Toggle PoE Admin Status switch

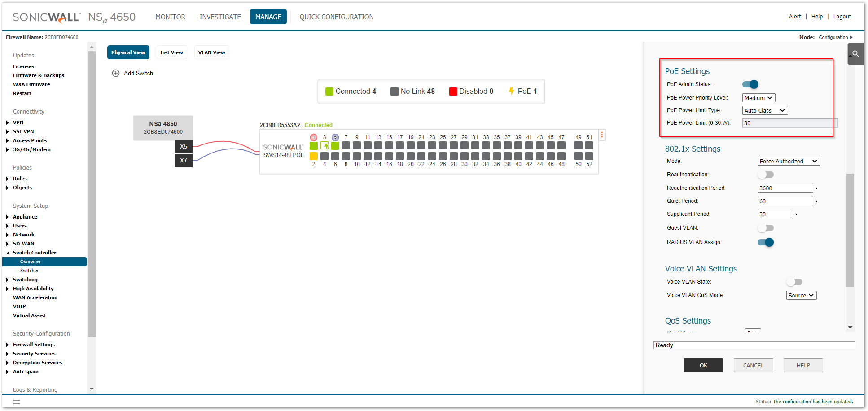(750, 84)
